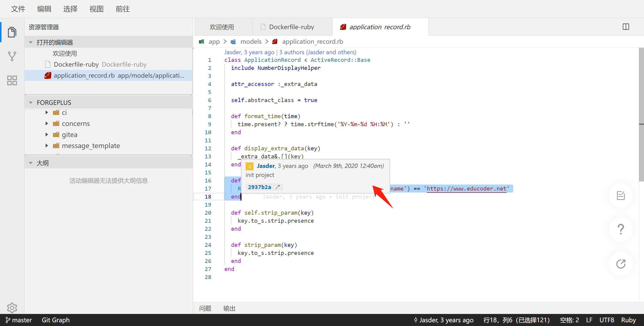Select 欢迎使用 in open editors list

coord(109,53)
